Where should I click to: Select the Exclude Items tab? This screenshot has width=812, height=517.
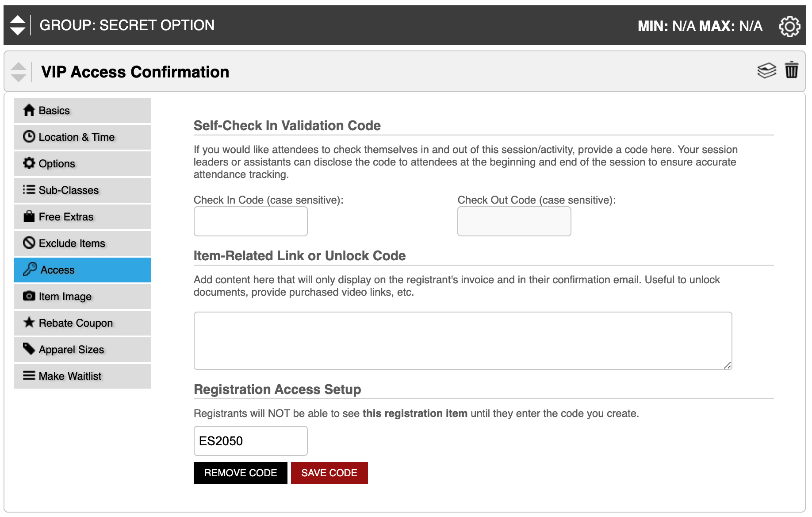pyautogui.click(x=83, y=243)
